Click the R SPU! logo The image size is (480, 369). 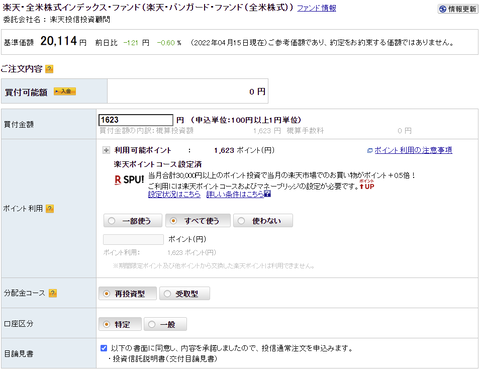click(129, 180)
